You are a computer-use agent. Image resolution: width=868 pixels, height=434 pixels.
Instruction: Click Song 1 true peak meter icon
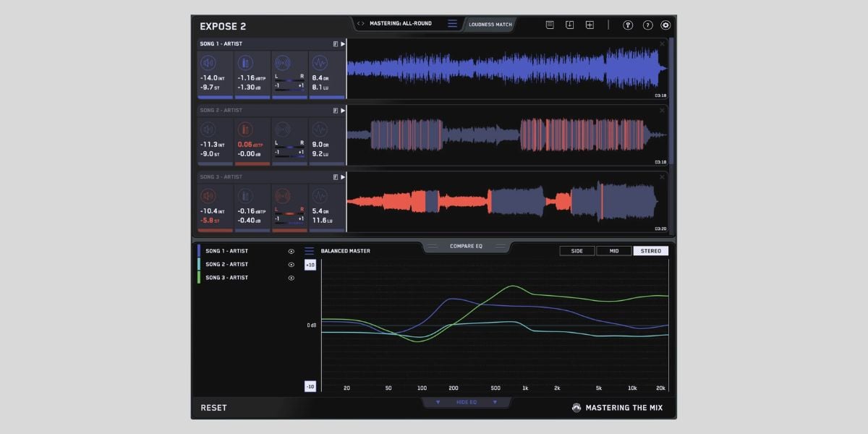click(245, 63)
